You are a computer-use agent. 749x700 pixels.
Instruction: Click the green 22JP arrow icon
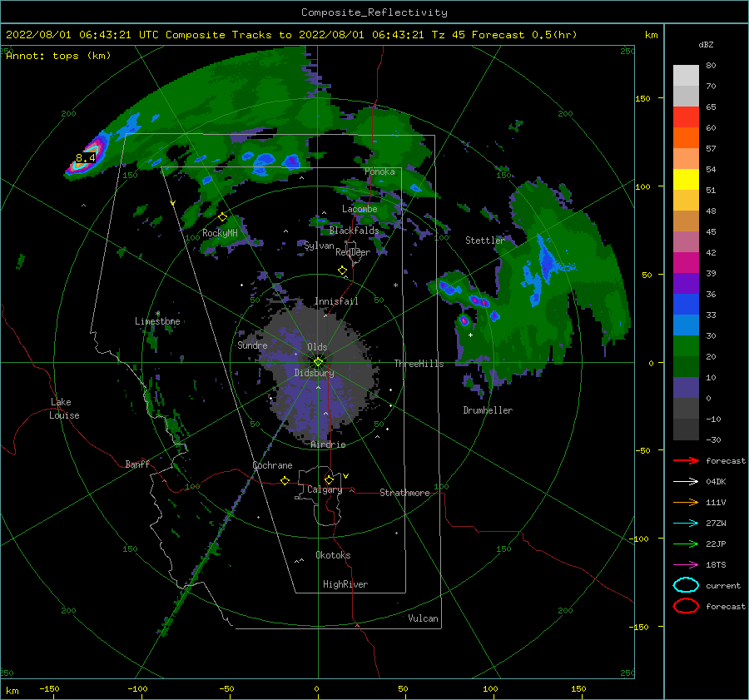[x=686, y=544]
